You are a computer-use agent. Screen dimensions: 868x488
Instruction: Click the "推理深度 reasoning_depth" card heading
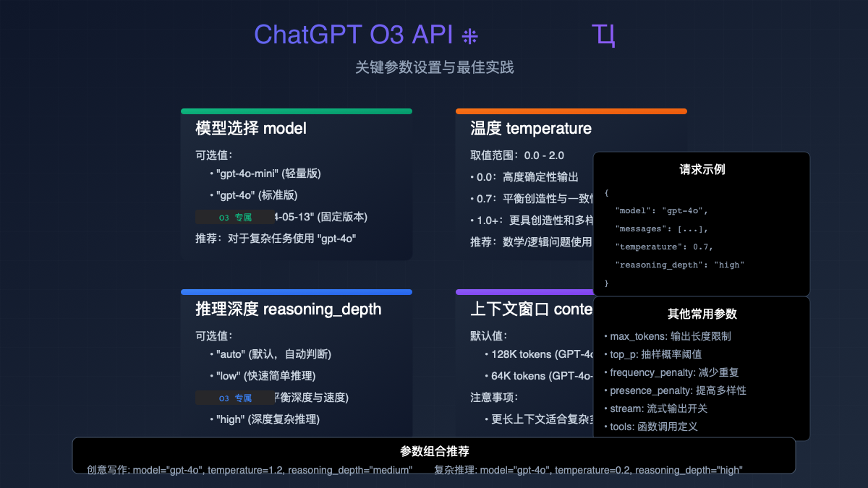[x=289, y=309]
